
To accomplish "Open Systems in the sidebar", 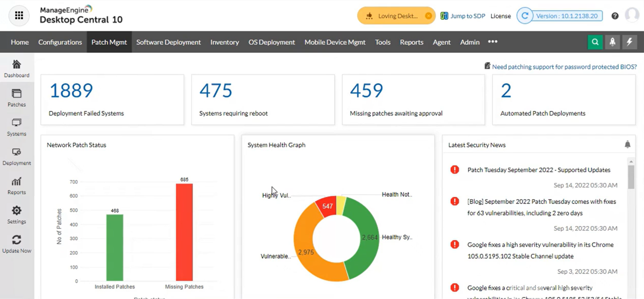I will (17, 127).
